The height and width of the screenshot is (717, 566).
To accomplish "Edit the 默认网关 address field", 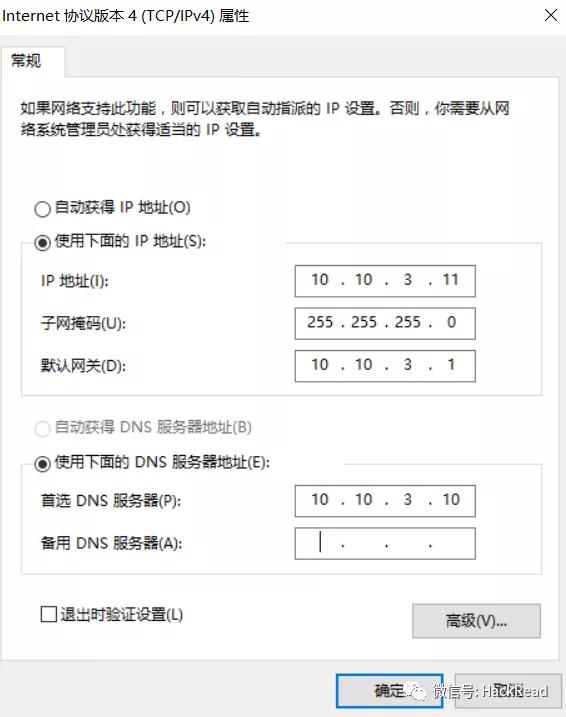I will tap(385, 366).
